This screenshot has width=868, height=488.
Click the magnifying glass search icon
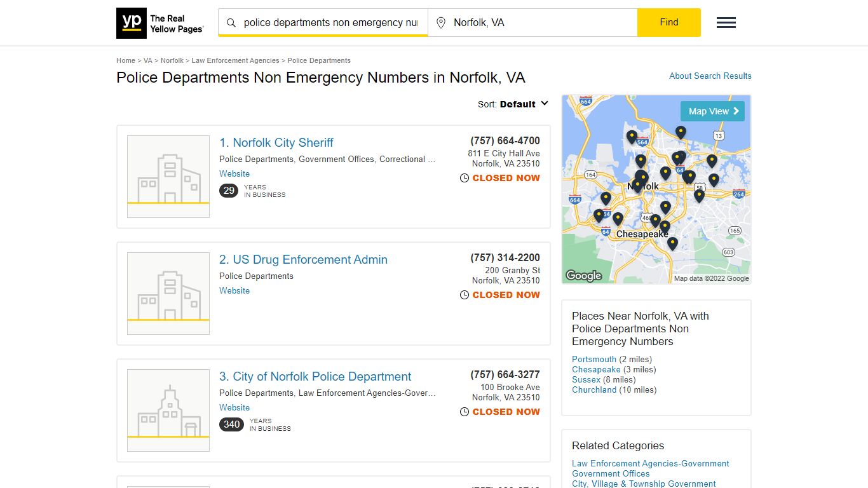coord(231,23)
